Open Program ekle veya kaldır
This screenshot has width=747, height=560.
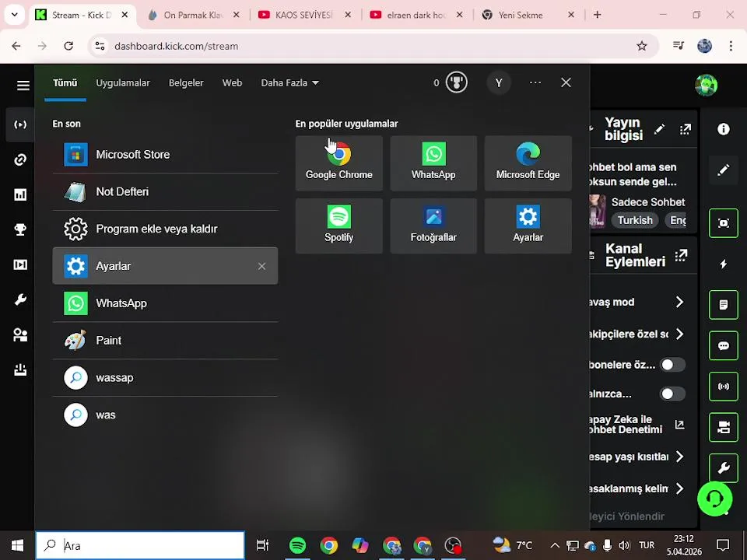tap(165, 229)
